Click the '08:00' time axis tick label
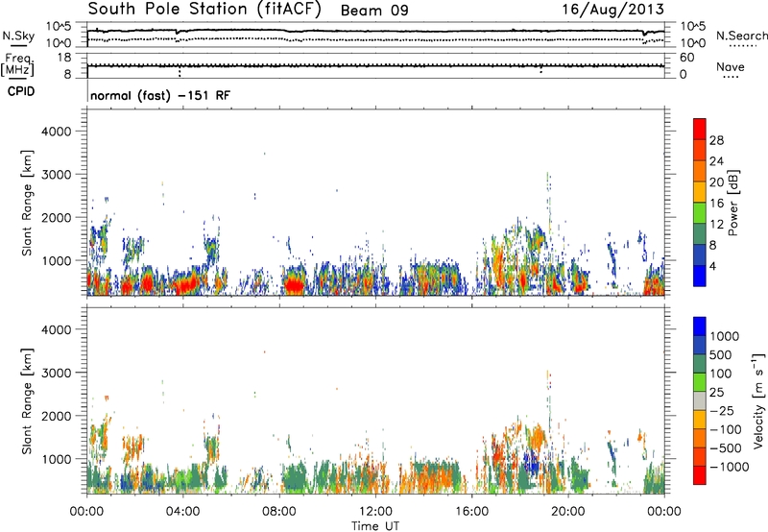Screen dimensions: 768x532 coord(279,512)
